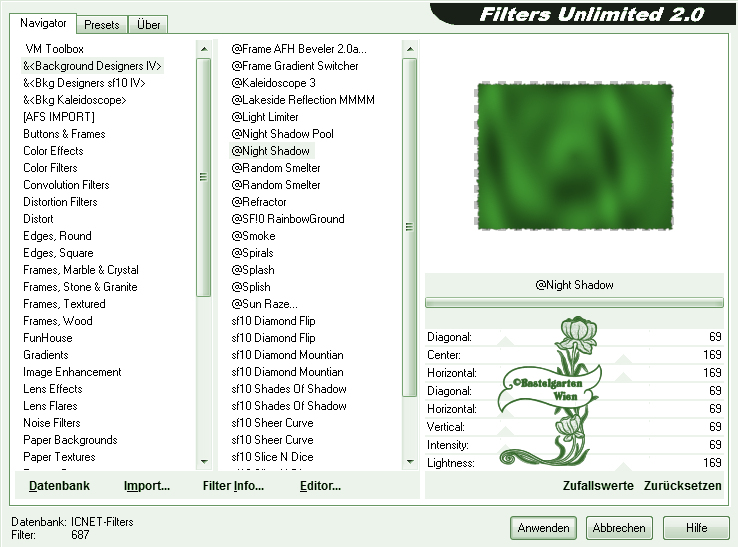Screen dimensions: 738x547
Task: Select Gradients category
Action: tap(46, 354)
